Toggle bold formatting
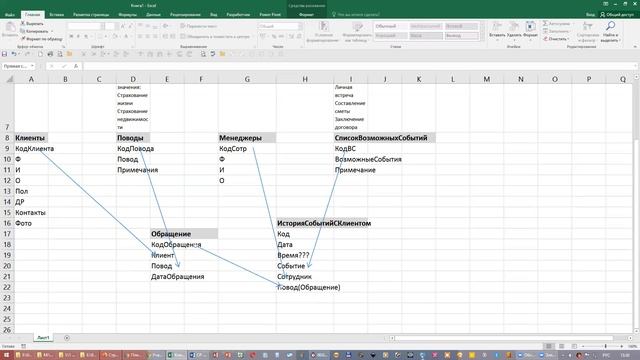 (71, 36)
